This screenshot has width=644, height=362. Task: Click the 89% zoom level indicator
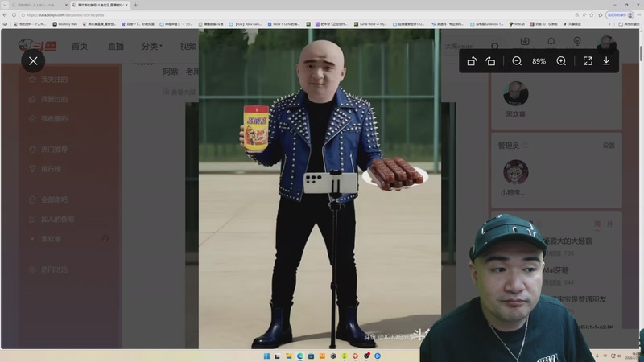539,61
